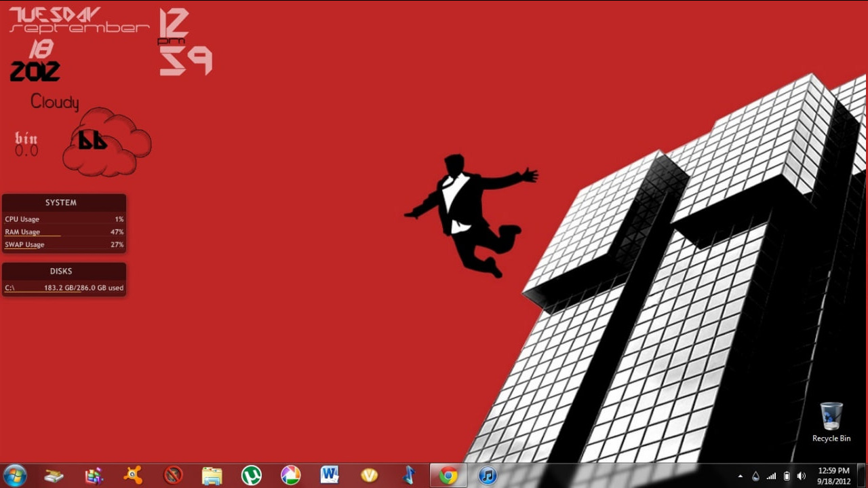
Task: Click the large 59 minutes digits
Action: click(186, 61)
